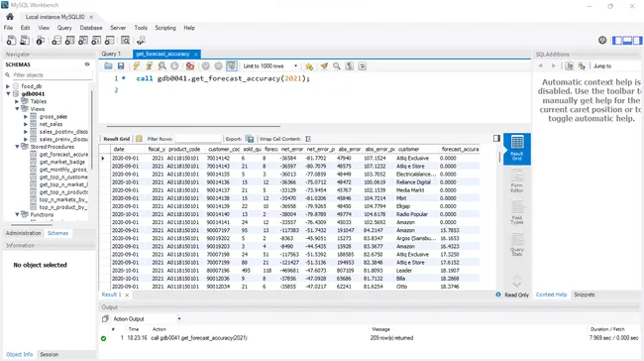Viewport: 644px width, 361px height.
Task: Open SQL script file toolbar icon
Action: (x=25, y=41)
